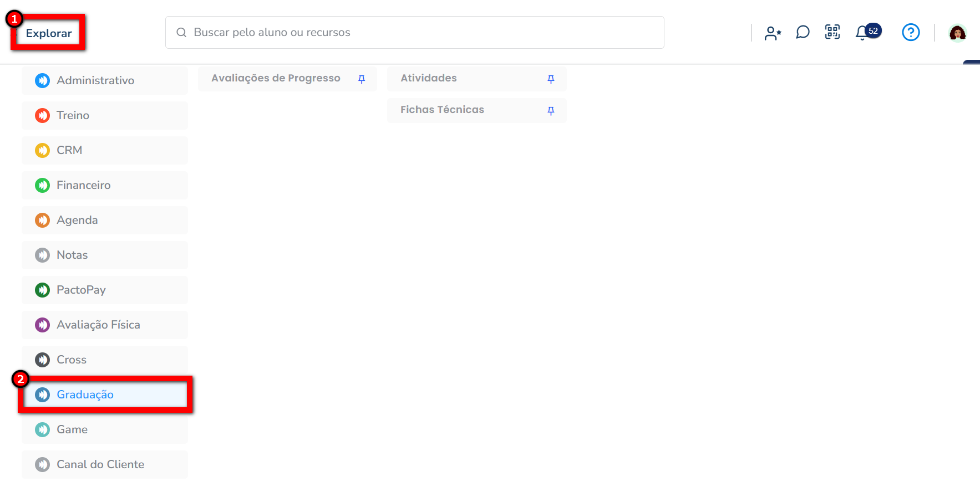Open notifications bell with 52 badge
Viewport: 980px width, 497px height.
862,33
